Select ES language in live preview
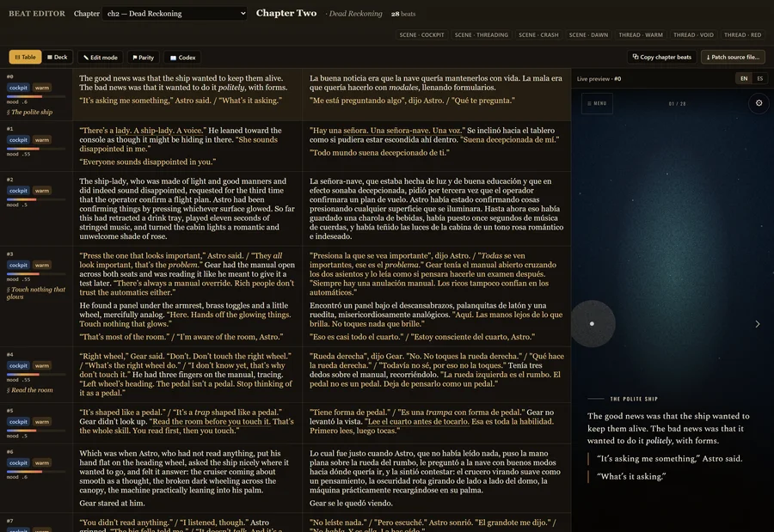Image resolution: width=774 pixels, height=532 pixels. 759,78
